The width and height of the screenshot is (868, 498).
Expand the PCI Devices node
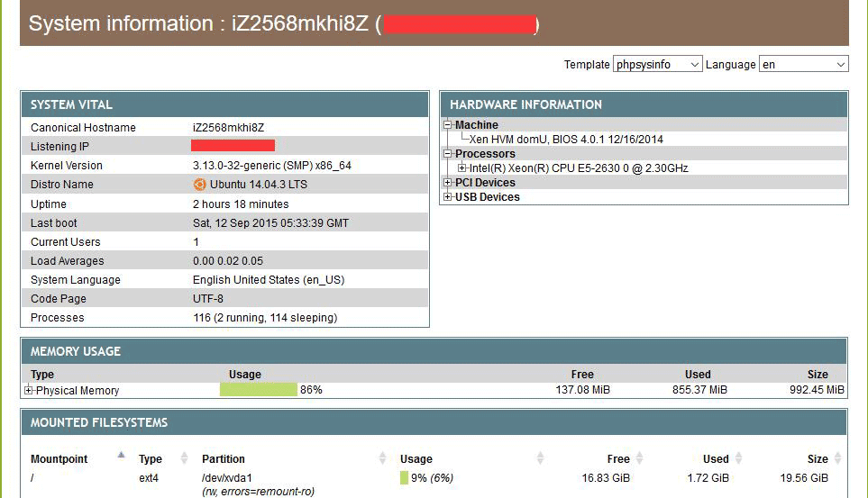pos(447,183)
